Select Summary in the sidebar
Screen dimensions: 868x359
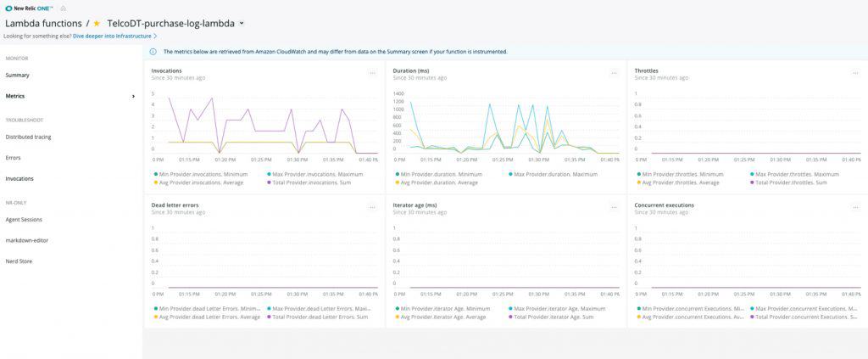click(17, 75)
